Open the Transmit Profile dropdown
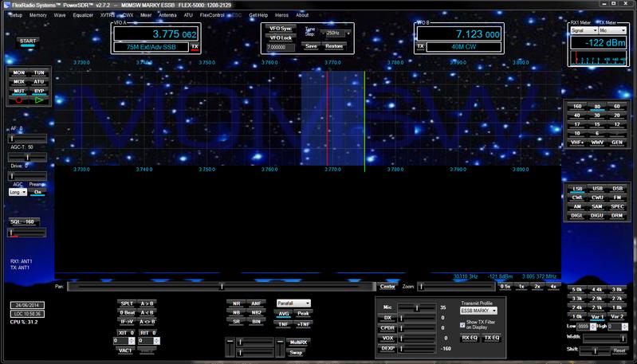 point(478,311)
